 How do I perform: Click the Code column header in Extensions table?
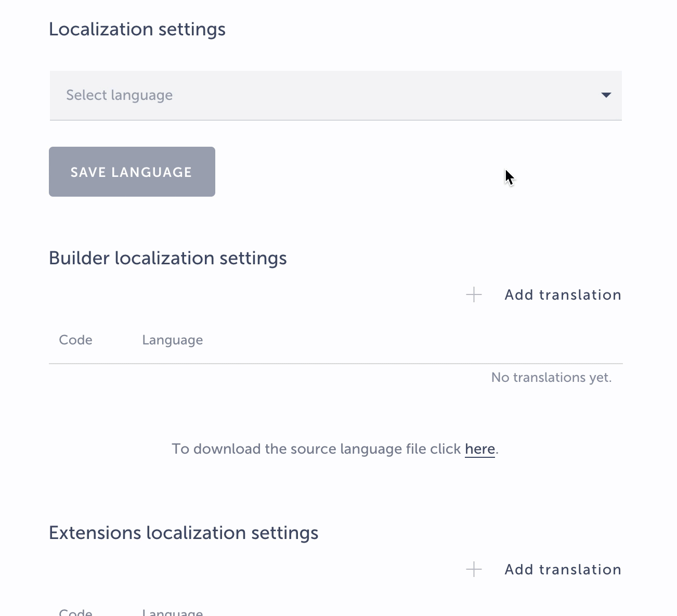point(75,612)
